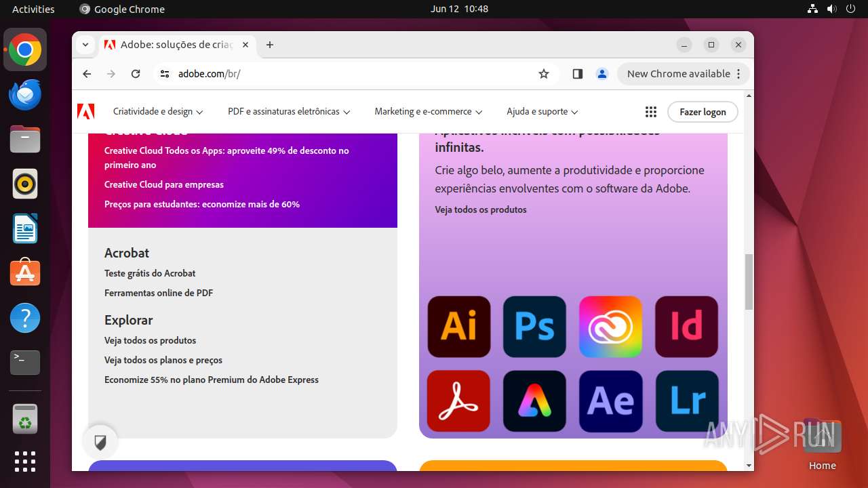Open the After Effects (Ae) app icon

[610, 401]
